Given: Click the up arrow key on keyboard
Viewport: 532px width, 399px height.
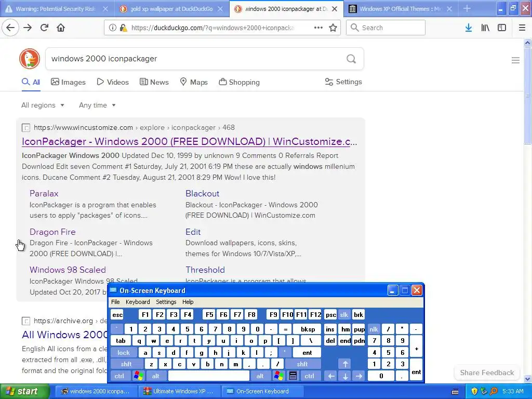Looking at the screenshot, I should pyautogui.click(x=345, y=364).
